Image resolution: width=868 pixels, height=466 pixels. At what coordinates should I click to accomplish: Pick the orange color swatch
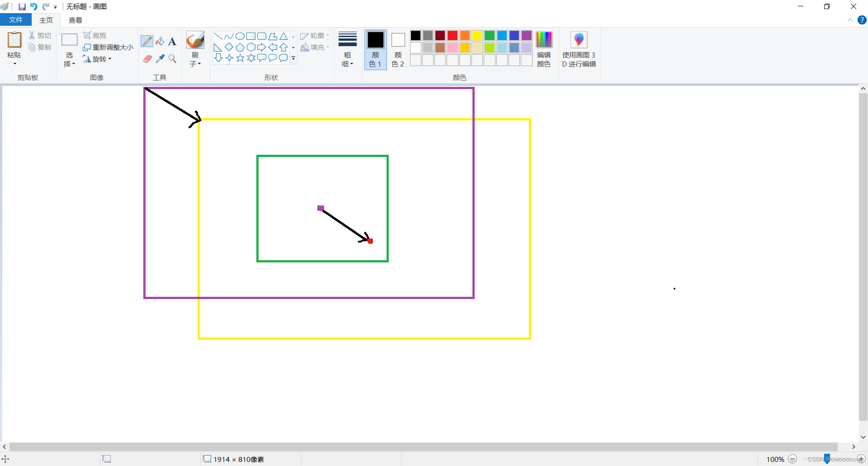pyautogui.click(x=465, y=35)
